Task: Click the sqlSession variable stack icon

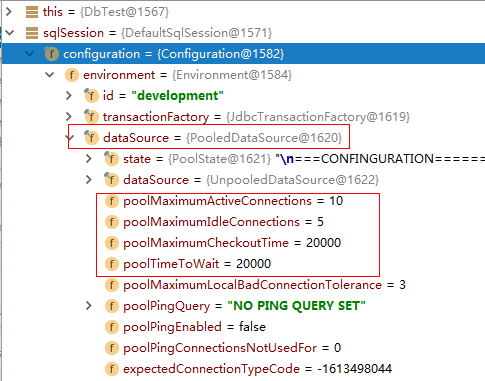Action: 32,33
